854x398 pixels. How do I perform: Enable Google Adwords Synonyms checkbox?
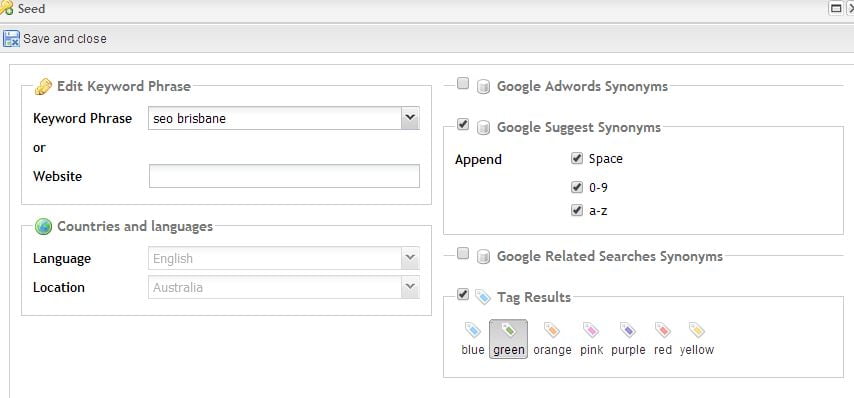click(462, 83)
